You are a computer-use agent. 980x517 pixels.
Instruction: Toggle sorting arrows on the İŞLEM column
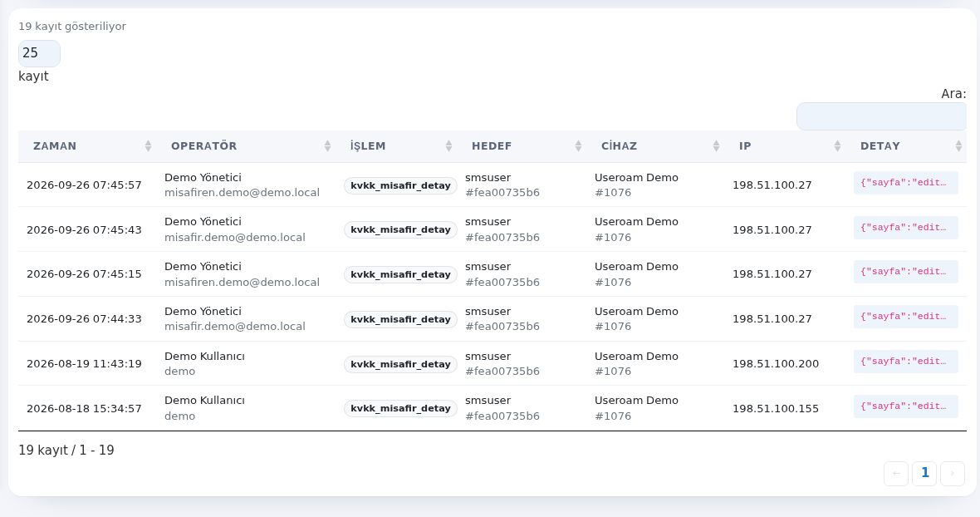click(x=448, y=146)
